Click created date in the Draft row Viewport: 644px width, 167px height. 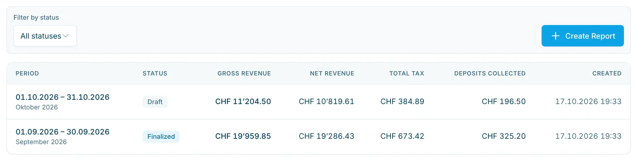588,102
